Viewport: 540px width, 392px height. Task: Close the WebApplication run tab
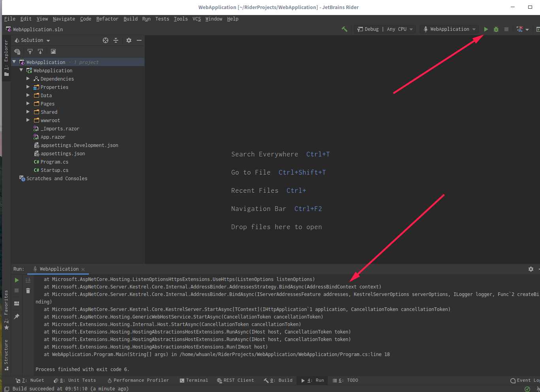[83, 269]
